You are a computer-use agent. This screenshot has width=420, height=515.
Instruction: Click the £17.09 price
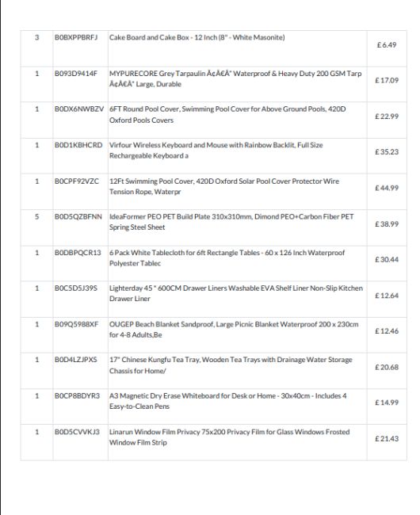[x=387, y=81]
